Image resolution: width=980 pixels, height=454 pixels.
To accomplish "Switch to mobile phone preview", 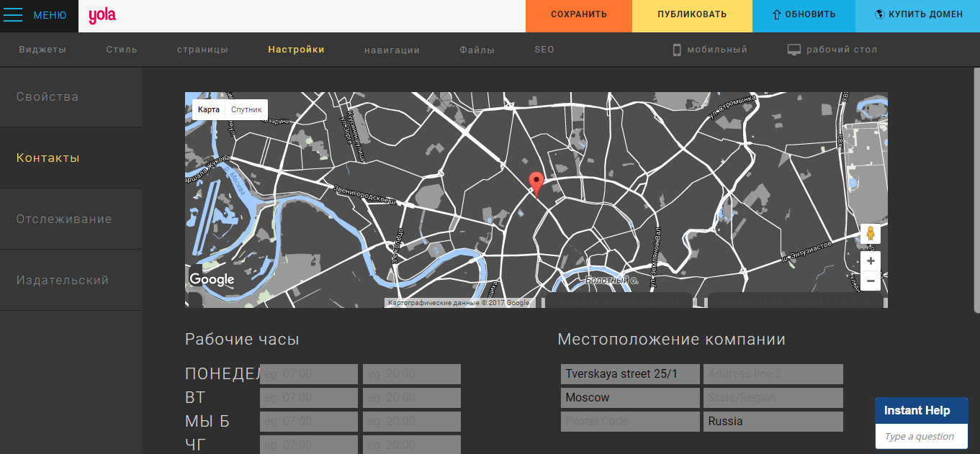I will [x=710, y=50].
